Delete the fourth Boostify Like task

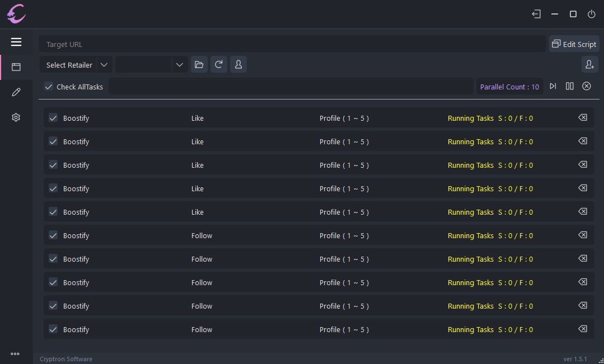pos(583,188)
